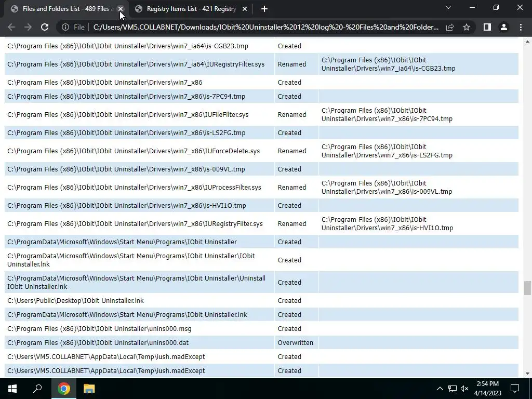Reload the page with the refresh icon
532x399 pixels.
(45, 27)
